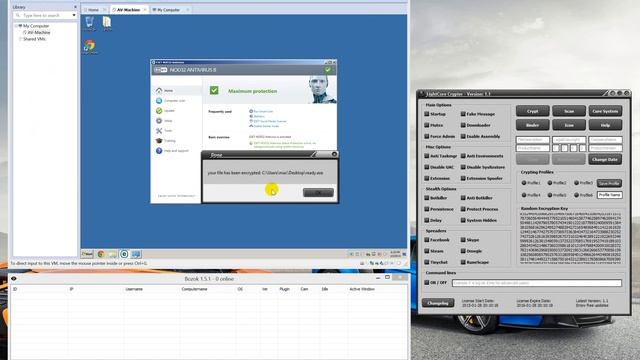640x360 pixels.
Task: Launch Chrome from the VM taskbar
Action: (x=101, y=254)
